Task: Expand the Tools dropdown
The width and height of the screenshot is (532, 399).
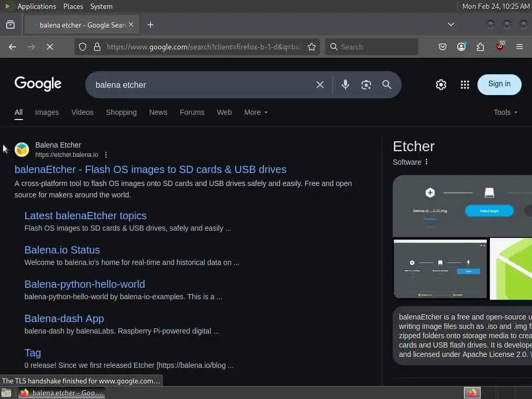Action: 506,112
